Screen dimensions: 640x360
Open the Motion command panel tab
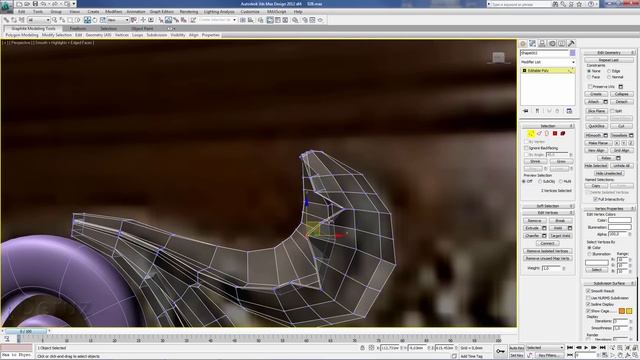(x=552, y=43)
